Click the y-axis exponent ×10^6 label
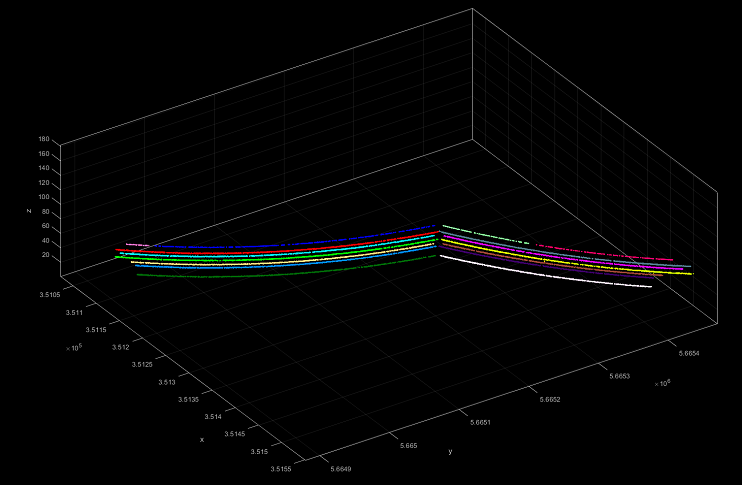Viewport: 742px width, 485px height. [x=661, y=384]
